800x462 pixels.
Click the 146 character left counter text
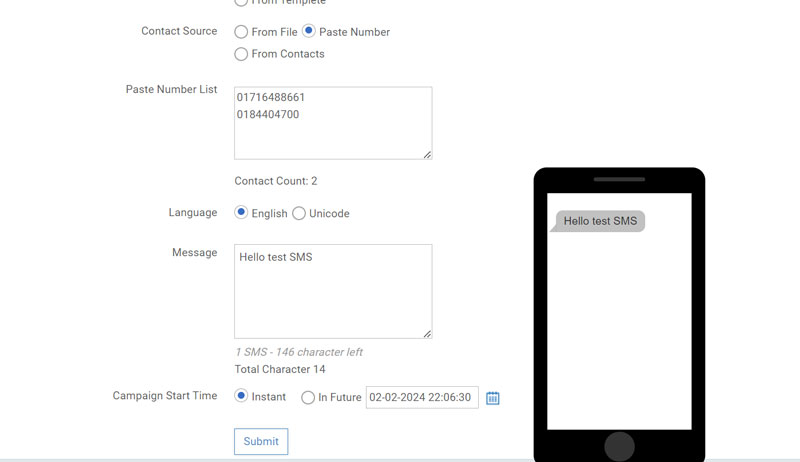click(x=298, y=352)
